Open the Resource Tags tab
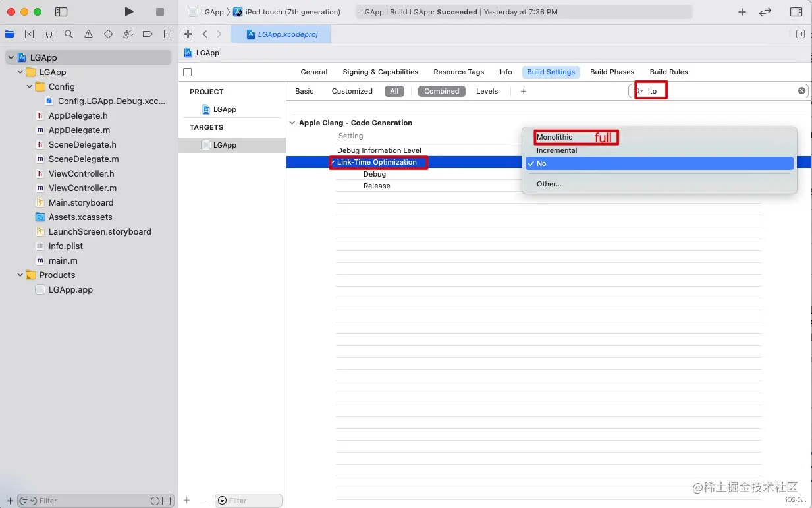 click(458, 72)
